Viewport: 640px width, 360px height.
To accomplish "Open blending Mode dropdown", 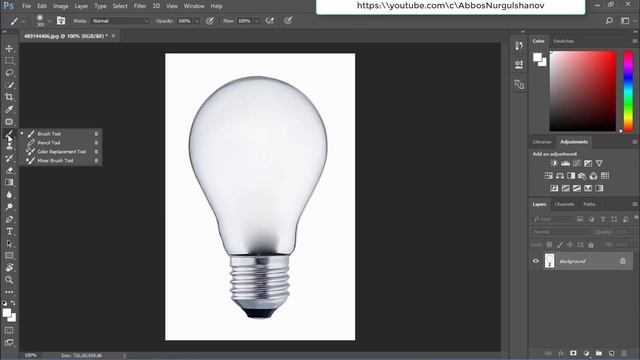I will point(120,21).
